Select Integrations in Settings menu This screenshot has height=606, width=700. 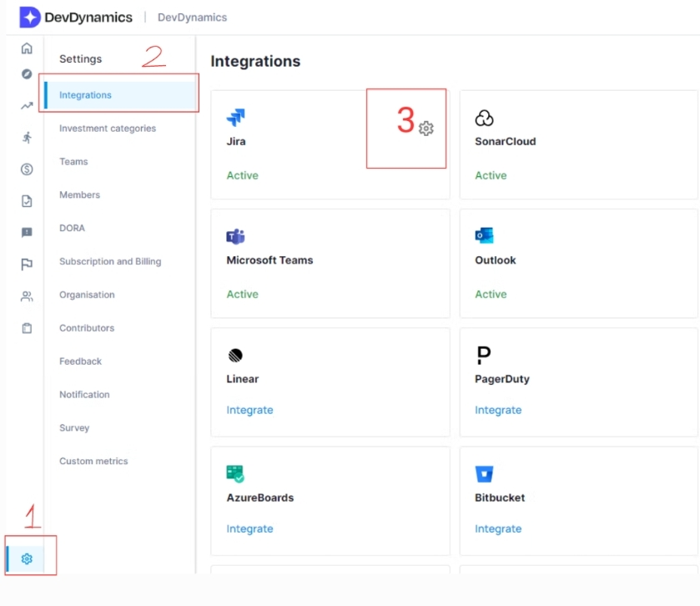(122, 95)
